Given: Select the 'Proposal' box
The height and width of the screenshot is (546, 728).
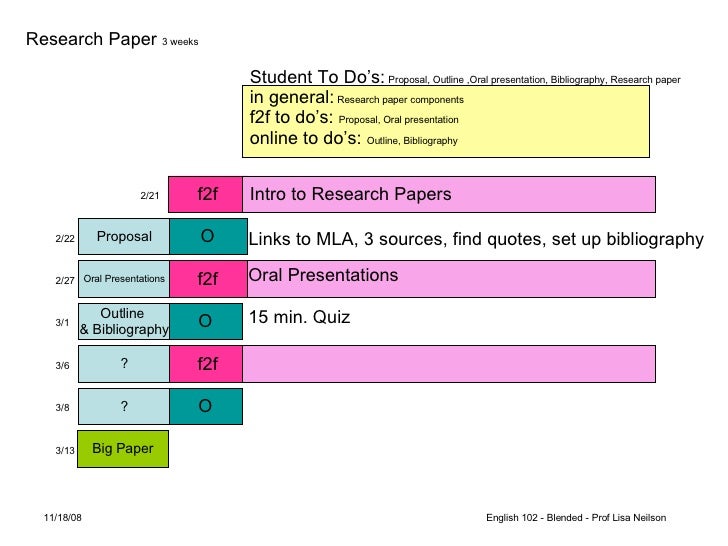Looking at the screenshot, I should tap(124, 236).
